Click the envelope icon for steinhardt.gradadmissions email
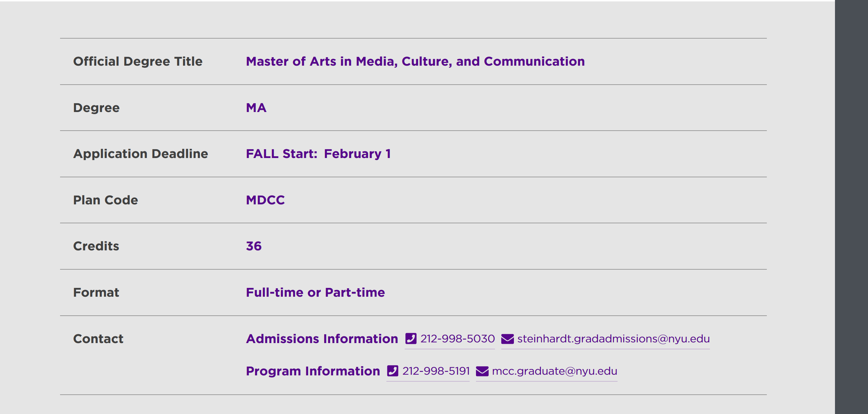 (507, 339)
